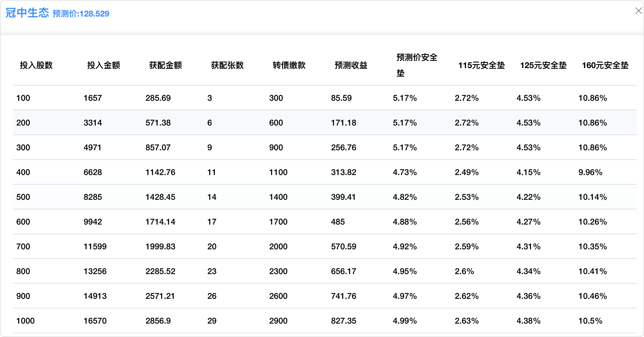Select the cell showing 1657 investment amount
Screen dimensions: 644x337
[93, 98]
